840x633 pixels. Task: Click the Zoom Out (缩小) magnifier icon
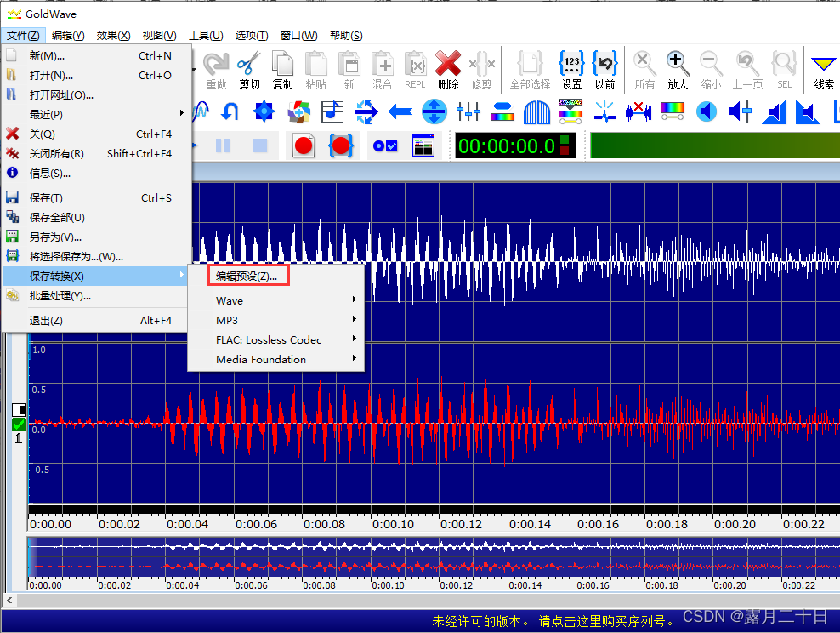point(711,71)
